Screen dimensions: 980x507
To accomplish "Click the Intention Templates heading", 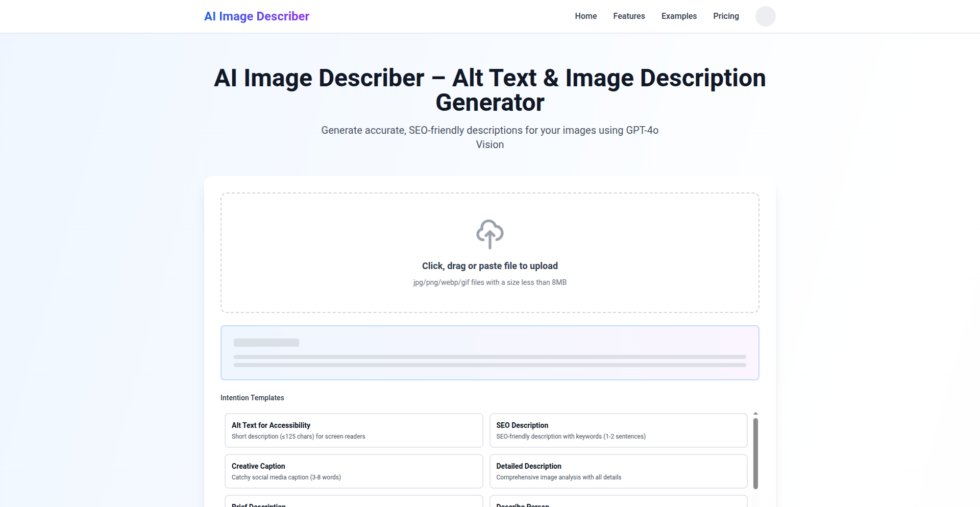I will tap(252, 397).
